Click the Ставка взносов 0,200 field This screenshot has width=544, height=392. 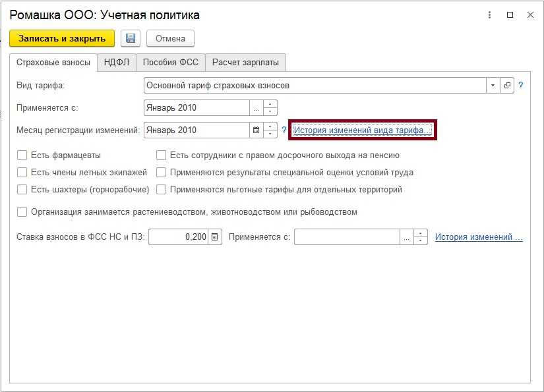179,237
